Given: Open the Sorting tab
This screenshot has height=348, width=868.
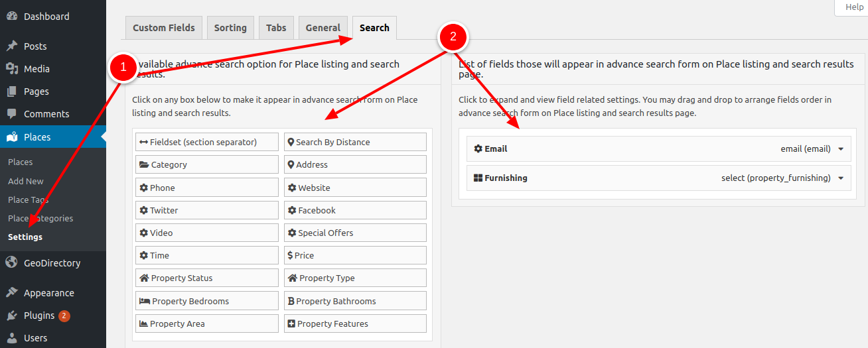Looking at the screenshot, I should click(x=230, y=28).
